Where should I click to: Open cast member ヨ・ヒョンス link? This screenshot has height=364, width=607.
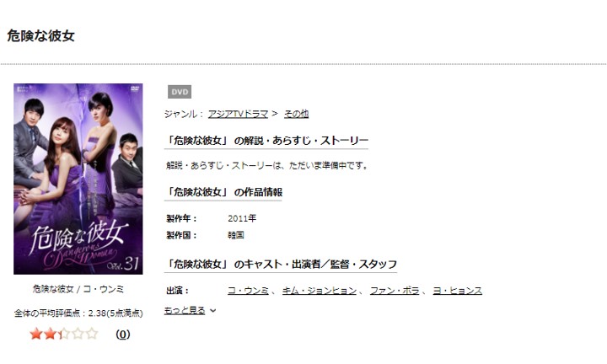[457, 290]
